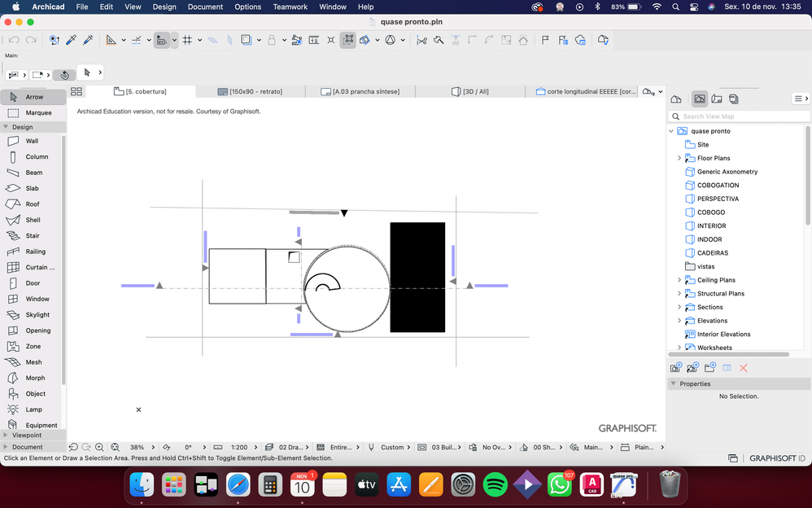Open the 38% zoom level dropdown
The height and width of the screenshot is (508, 812).
(x=153, y=447)
